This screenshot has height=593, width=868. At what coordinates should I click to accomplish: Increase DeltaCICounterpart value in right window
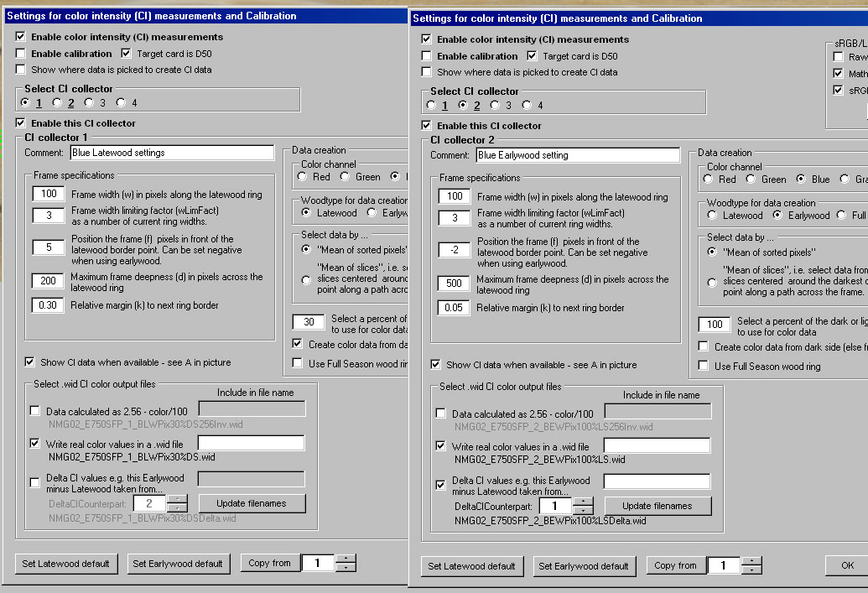pyautogui.click(x=583, y=502)
